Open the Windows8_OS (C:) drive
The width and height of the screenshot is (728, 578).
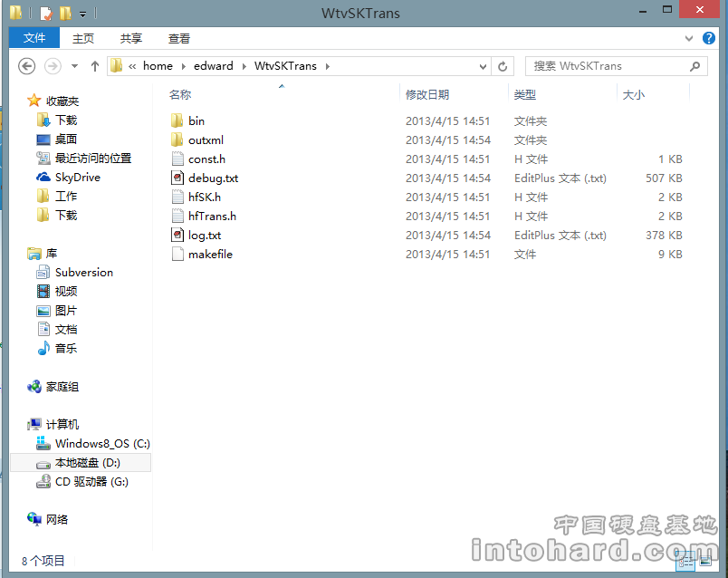coord(102,444)
